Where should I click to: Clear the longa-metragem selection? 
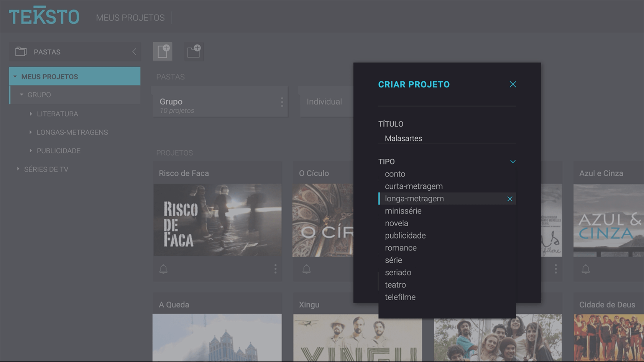[x=510, y=199]
